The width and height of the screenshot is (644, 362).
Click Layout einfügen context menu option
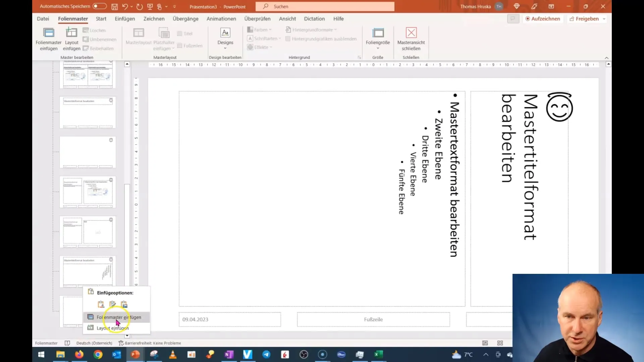pos(112,328)
